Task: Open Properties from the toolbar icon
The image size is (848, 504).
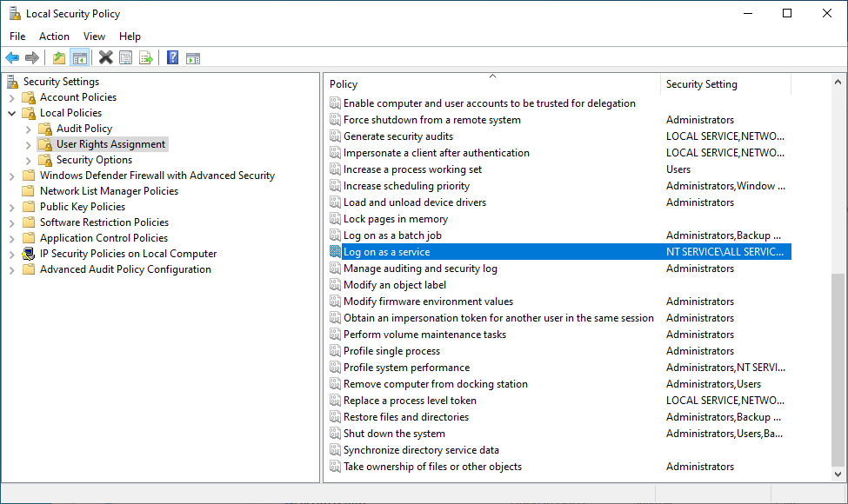Action: [126, 58]
